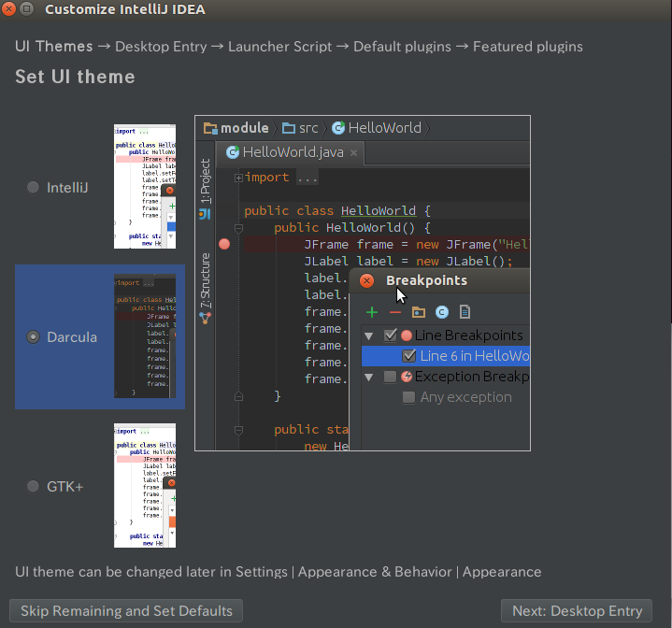Image resolution: width=672 pixels, height=628 pixels.
Task: Open the 7: Structure tool window tab
Action: tap(206, 280)
